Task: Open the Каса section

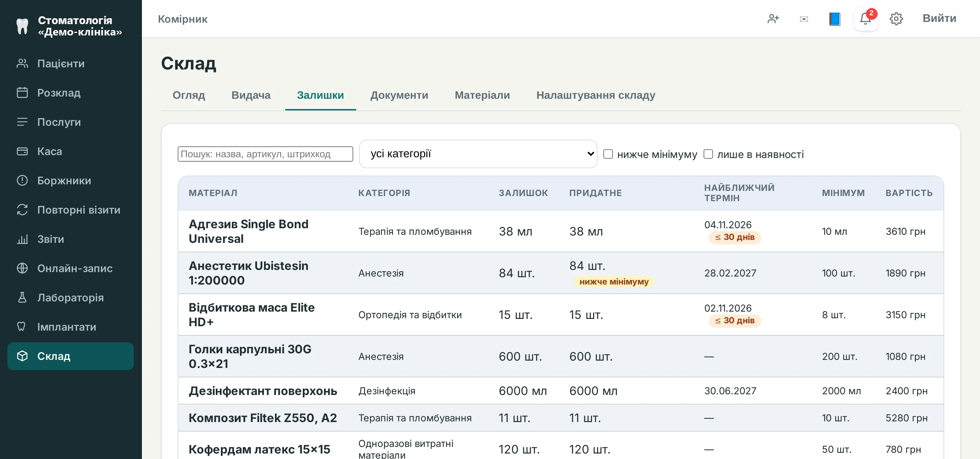Action: click(x=70, y=151)
